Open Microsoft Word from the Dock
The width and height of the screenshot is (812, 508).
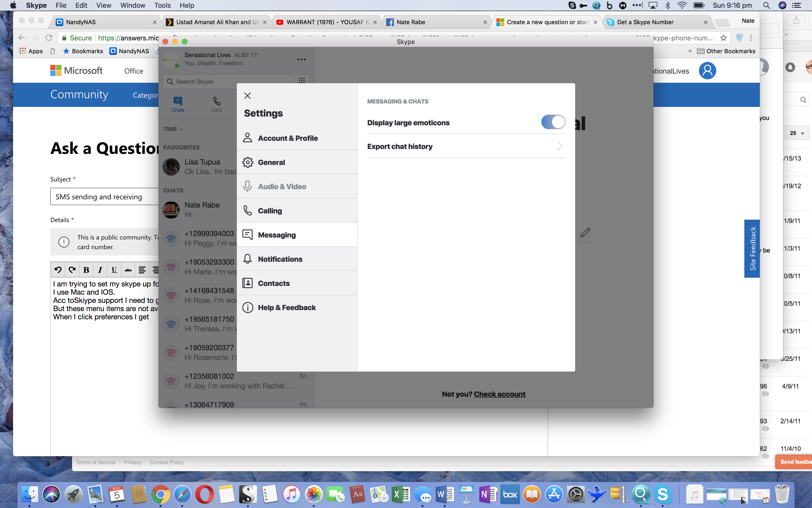pos(445,494)
